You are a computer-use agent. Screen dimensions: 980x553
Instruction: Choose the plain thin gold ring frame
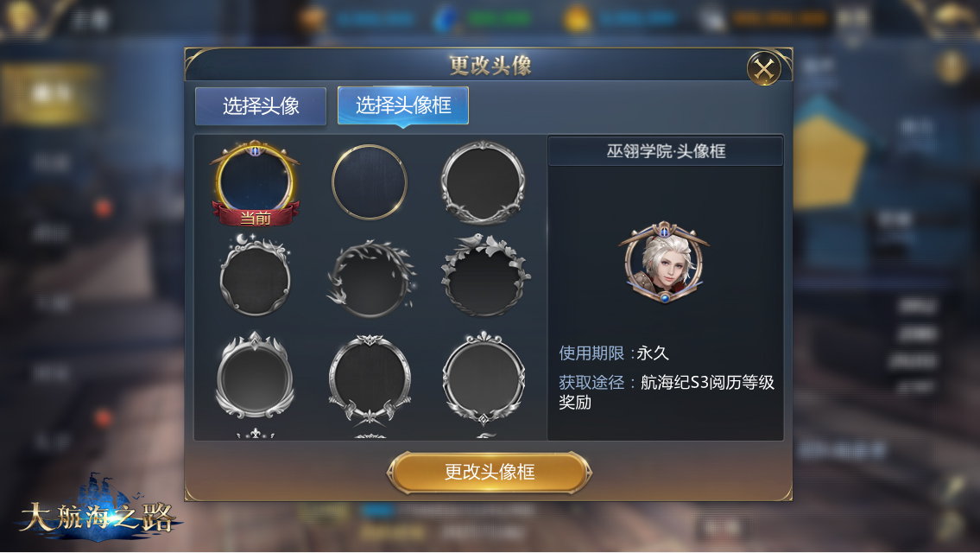(370, 182)
